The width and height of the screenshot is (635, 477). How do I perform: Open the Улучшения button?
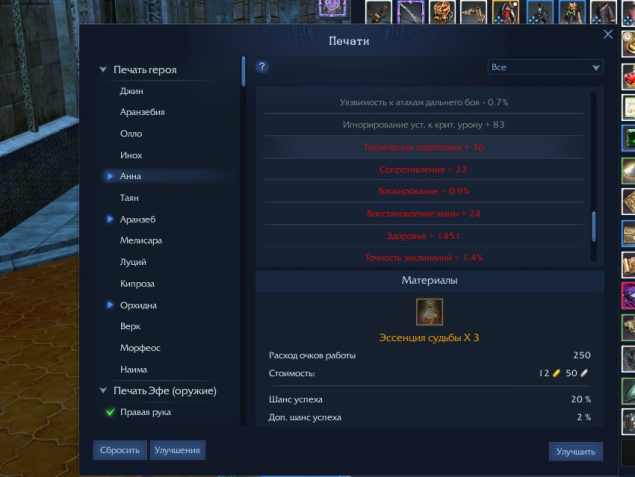[177, 450]
